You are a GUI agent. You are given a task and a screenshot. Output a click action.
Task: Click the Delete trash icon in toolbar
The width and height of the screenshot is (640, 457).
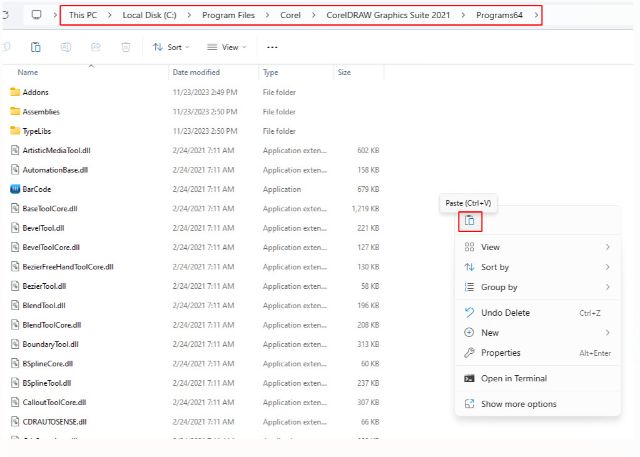(126, 47)
